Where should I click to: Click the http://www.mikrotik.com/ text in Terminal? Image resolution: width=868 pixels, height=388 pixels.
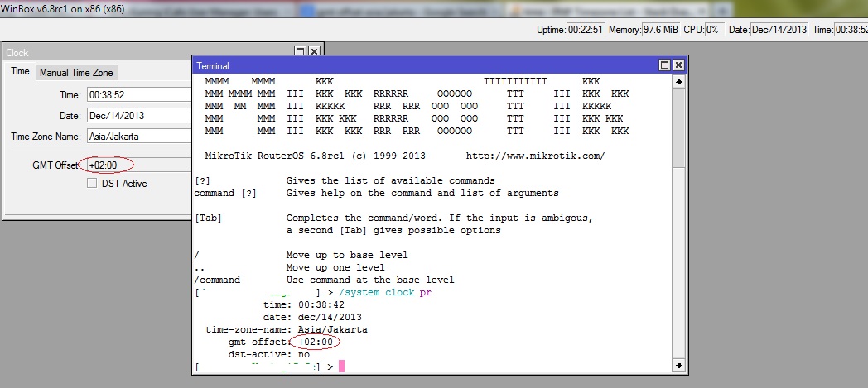pos(535,156)
